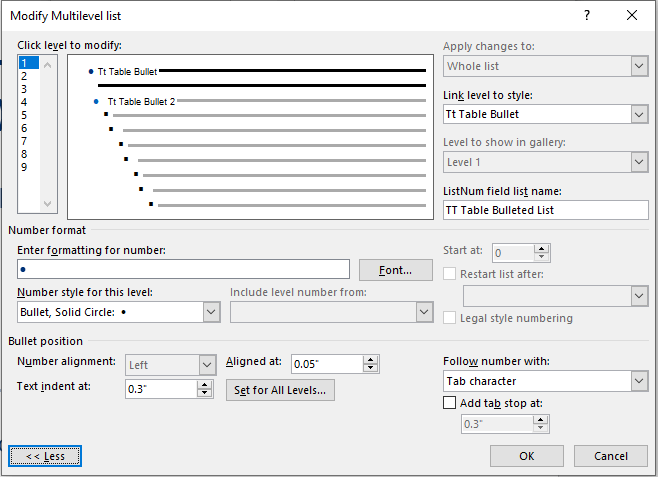Click the Font... button
658x477 pixels.
click(395, 270)
